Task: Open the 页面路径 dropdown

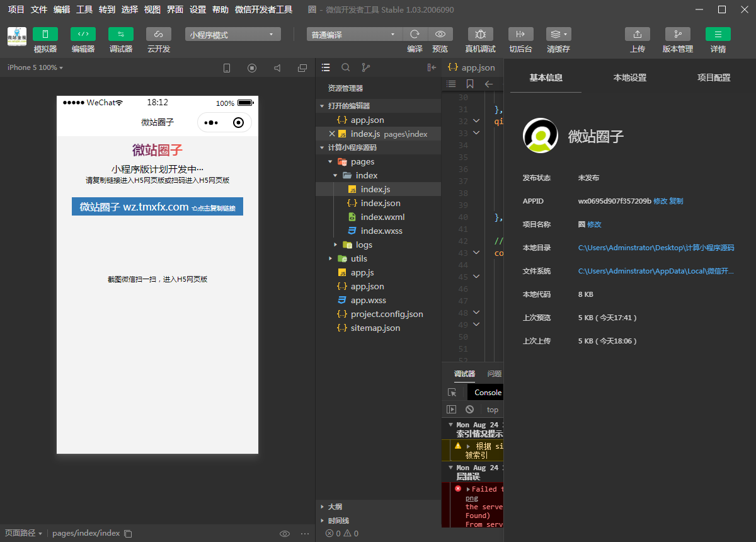Action: pyautogui.click(x=23, y=533)
